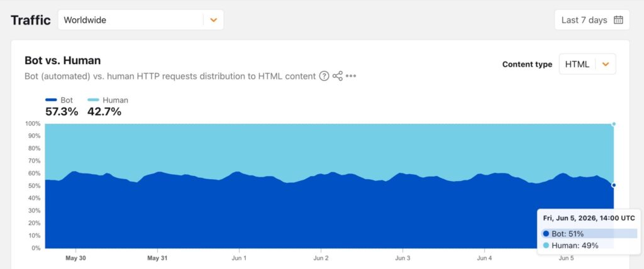Select the Human: 49% tooltip row

click(x=589, y=246)
